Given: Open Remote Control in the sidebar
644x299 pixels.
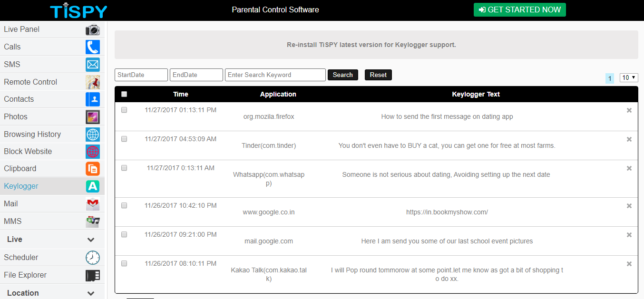Looking at the screenshot, I should [x=52, y=82].
